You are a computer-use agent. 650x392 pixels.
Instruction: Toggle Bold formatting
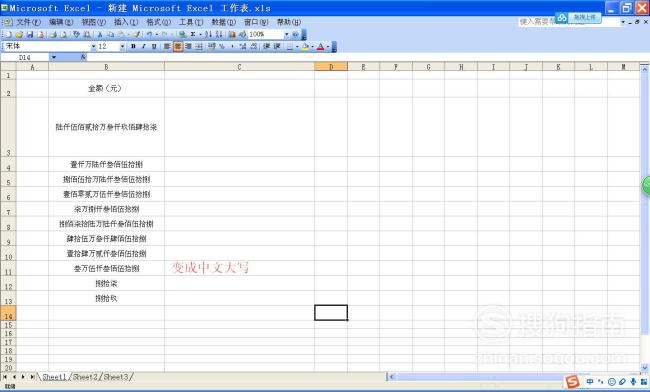tap(133, 46)
